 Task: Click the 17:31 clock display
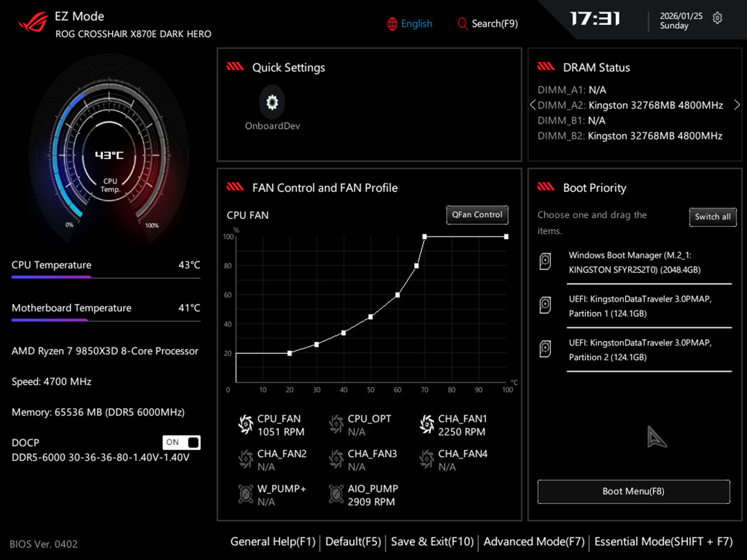[x=595, y=19]
